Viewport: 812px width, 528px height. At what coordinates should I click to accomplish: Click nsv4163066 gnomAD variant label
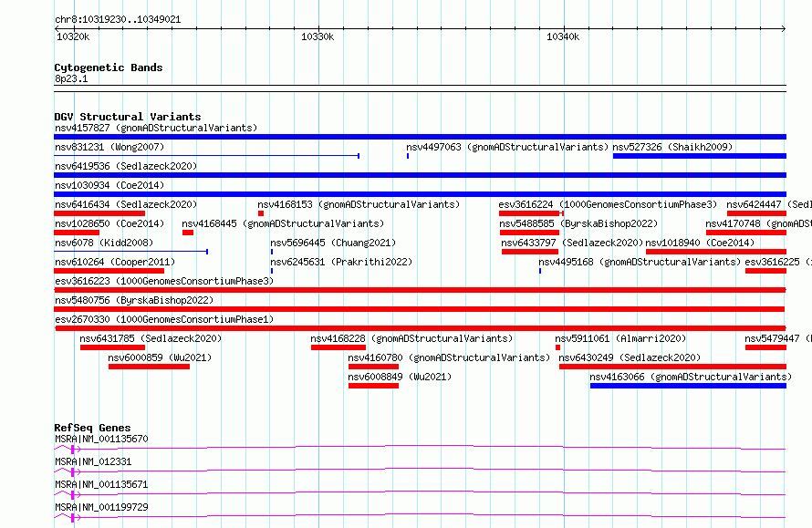[691, 377]
